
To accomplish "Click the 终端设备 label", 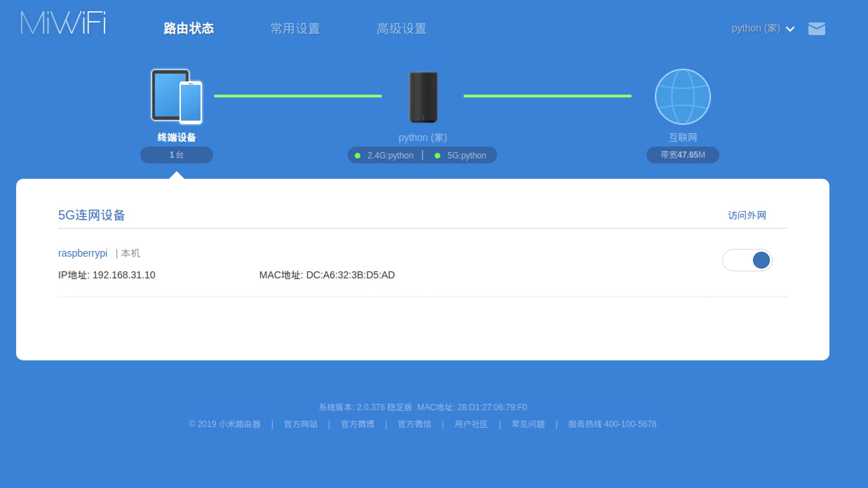I will (177, 137).
